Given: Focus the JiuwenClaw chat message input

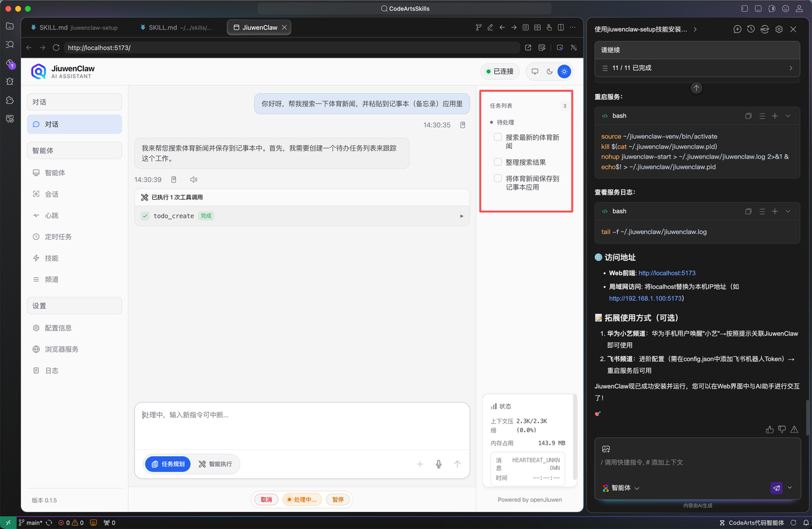Looking at the screenshot, I should click(302, 425).
